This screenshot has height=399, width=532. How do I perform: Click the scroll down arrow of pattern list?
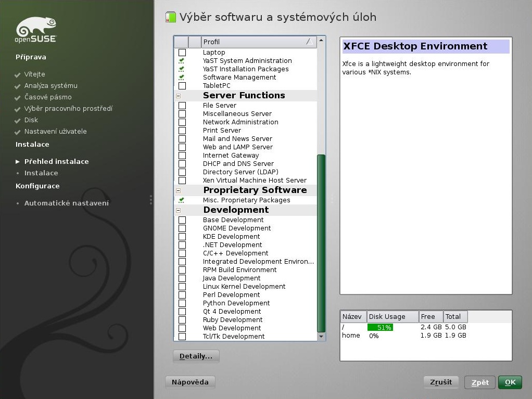(x=321, y=336)
